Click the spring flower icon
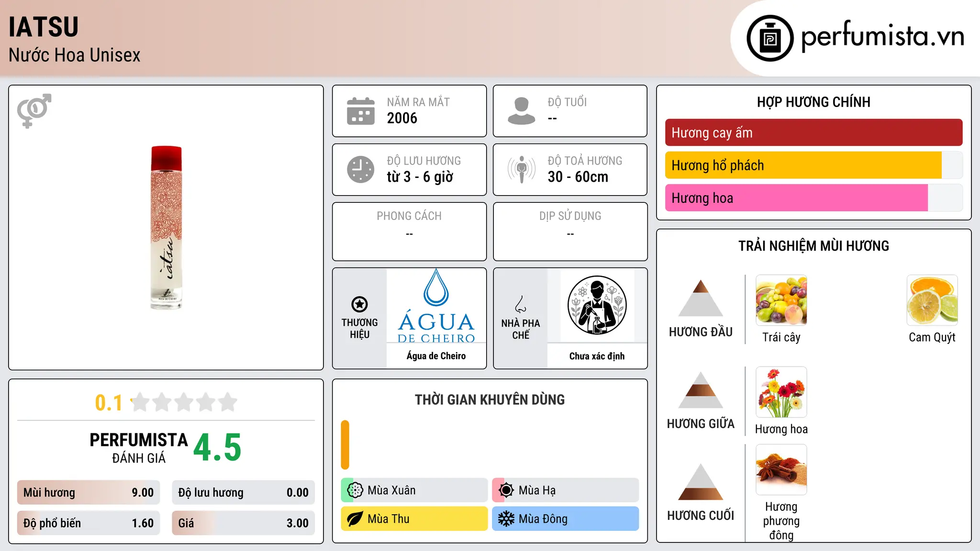The width and height of the screenshot is (980, 551). [x=355, y=490]
